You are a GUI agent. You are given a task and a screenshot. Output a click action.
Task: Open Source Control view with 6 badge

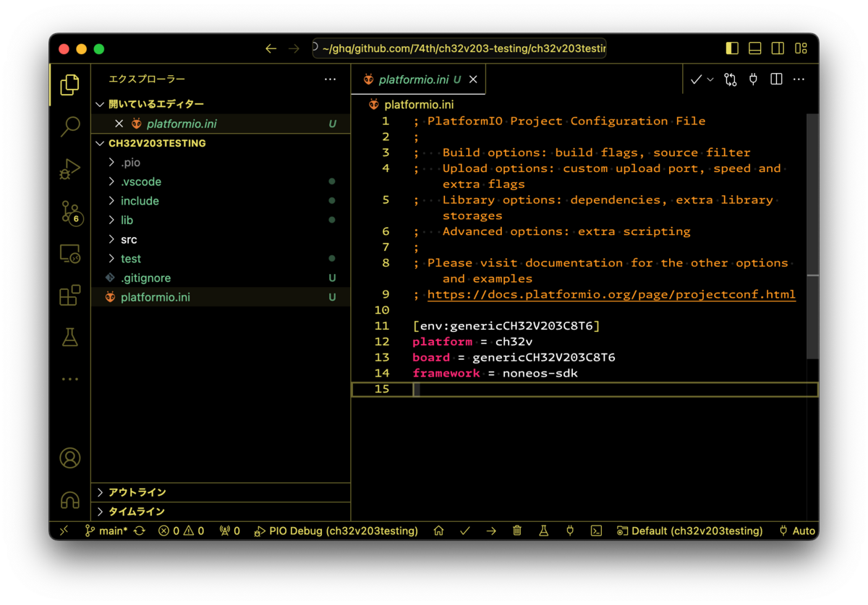coord(71,212)
